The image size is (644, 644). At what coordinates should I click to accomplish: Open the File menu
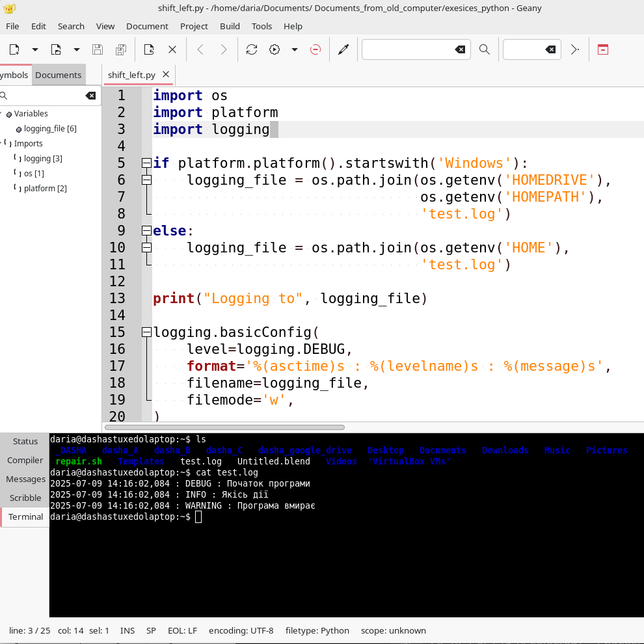click(x=12, y=26)
